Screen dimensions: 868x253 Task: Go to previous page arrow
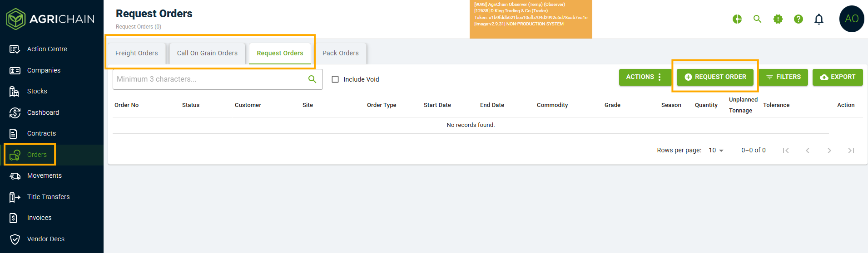(x=808, y=151)
